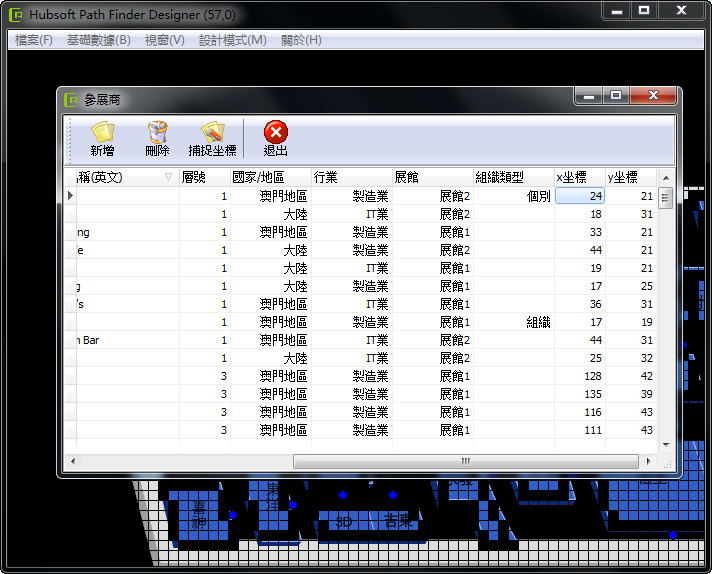Click the horizontal scrollbar left arrow
This screenshot has width=712, height=574.
click(71, 461)
